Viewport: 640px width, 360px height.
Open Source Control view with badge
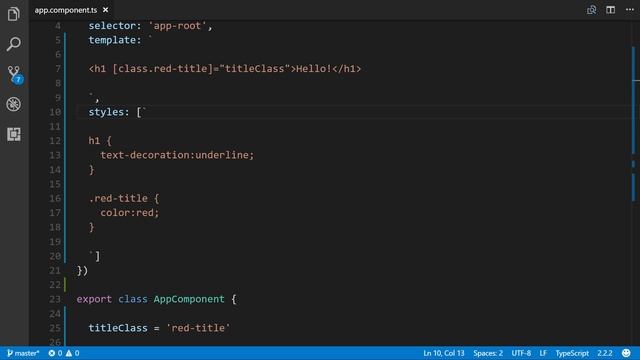click(x=15, y=74)
